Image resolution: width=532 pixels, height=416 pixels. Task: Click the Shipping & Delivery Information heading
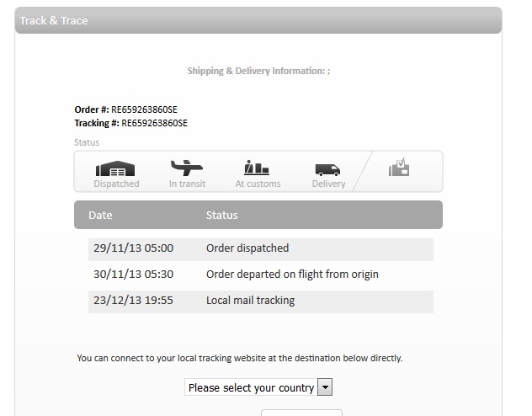click(258, 72)
